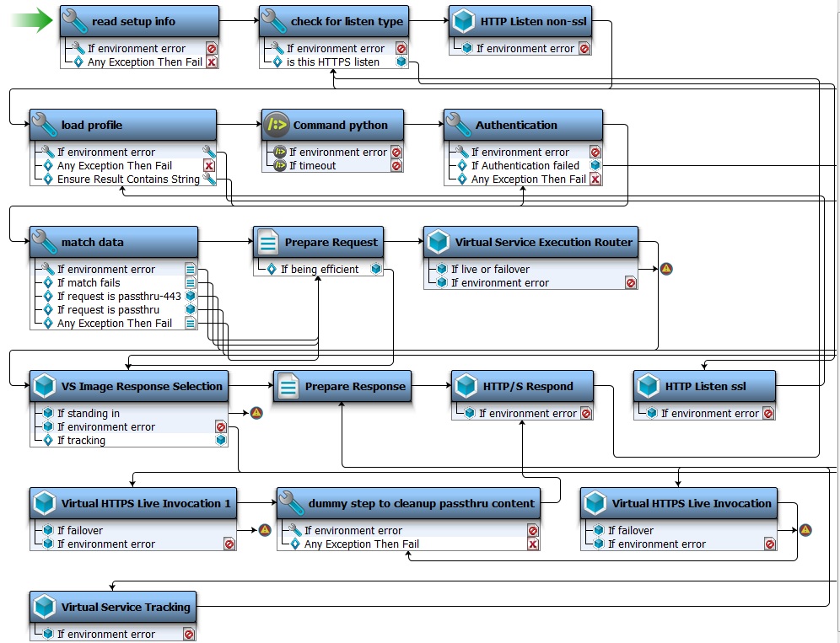
Task: Click the Python icon on Command python step
Action: (x=276, y=125)
